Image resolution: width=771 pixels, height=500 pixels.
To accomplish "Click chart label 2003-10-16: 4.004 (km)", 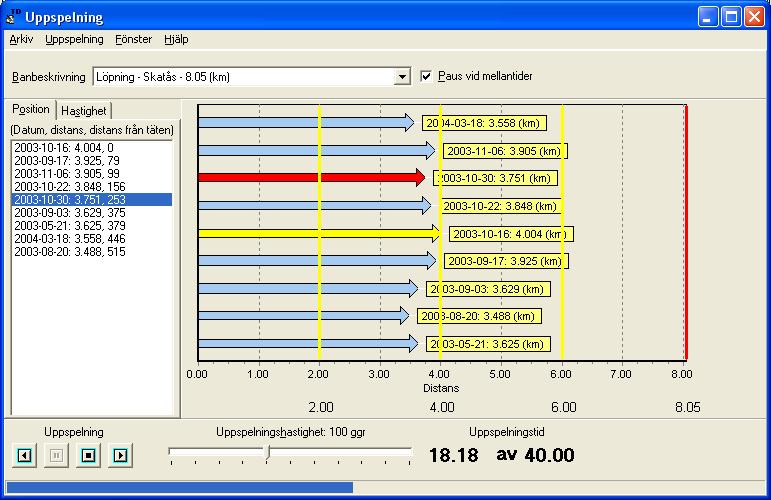I will tap(511, 234).
